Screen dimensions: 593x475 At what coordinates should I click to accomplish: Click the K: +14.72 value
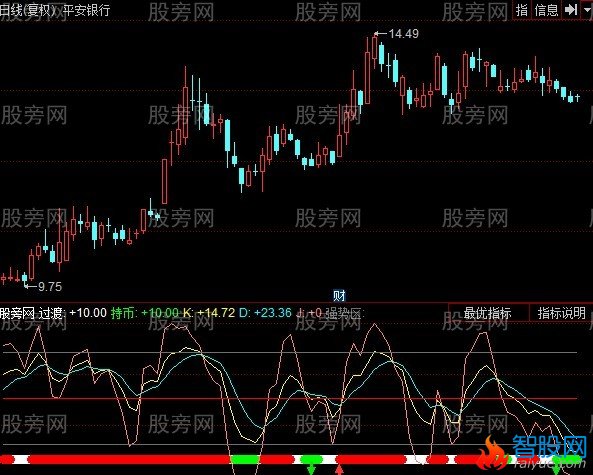209,313
